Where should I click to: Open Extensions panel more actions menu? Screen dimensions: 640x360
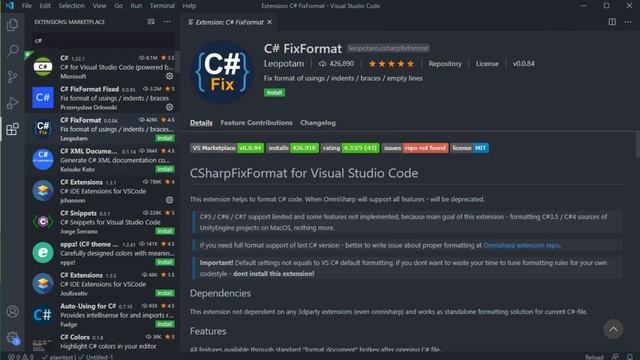167,22
